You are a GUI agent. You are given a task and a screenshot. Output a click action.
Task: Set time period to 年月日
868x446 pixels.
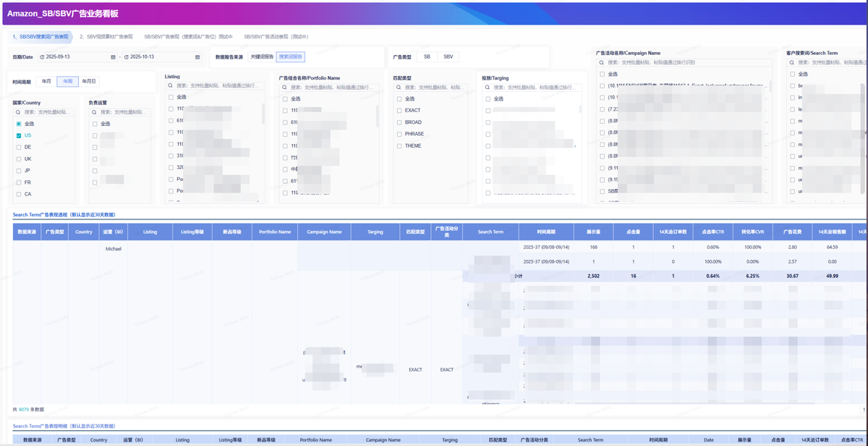[89, 82]
